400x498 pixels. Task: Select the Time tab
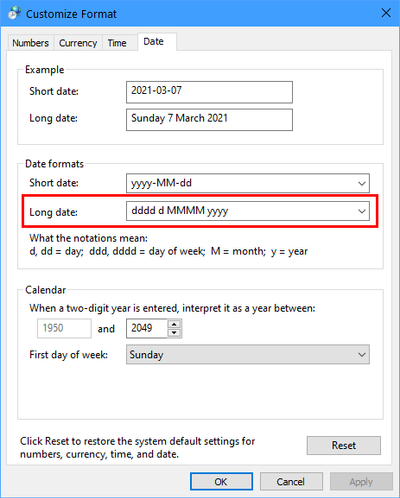pyautogui.click(x=117, y=43)
